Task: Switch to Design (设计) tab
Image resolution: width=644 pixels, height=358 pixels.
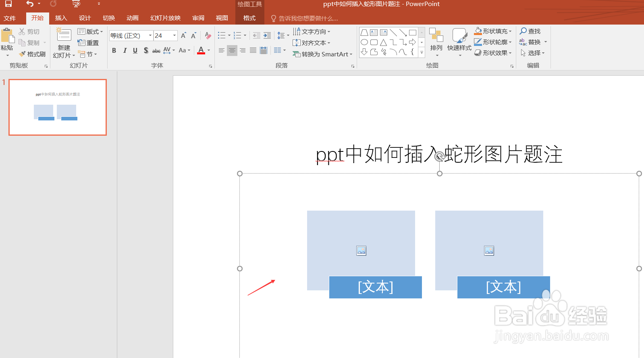Action: (85, 18)
